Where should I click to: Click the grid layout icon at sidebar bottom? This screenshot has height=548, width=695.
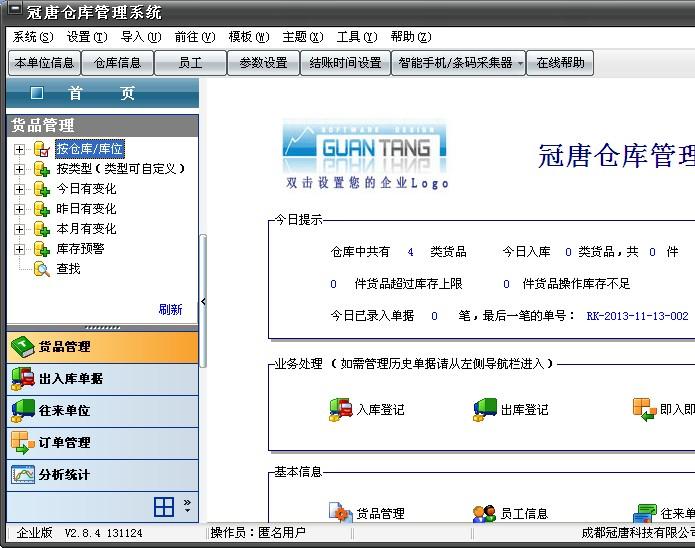coord(164,506)
